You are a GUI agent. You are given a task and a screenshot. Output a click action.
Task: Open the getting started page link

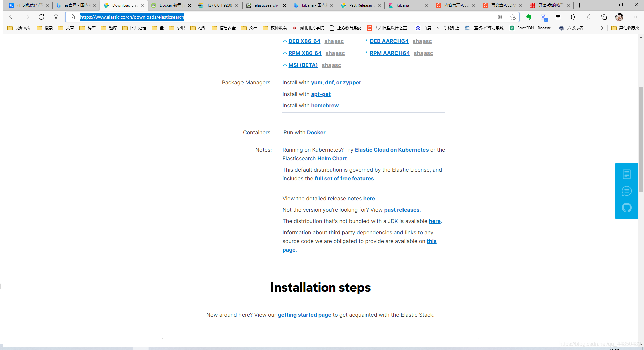304,315
